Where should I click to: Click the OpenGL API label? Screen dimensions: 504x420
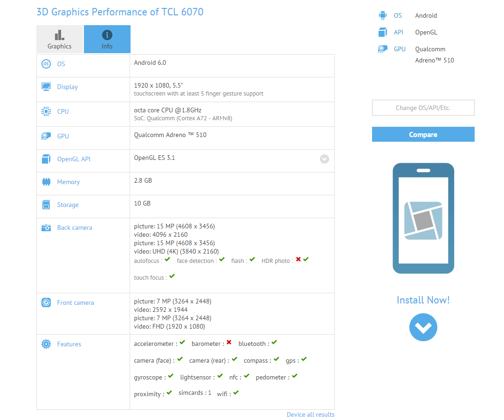click(x=74, y=159)
